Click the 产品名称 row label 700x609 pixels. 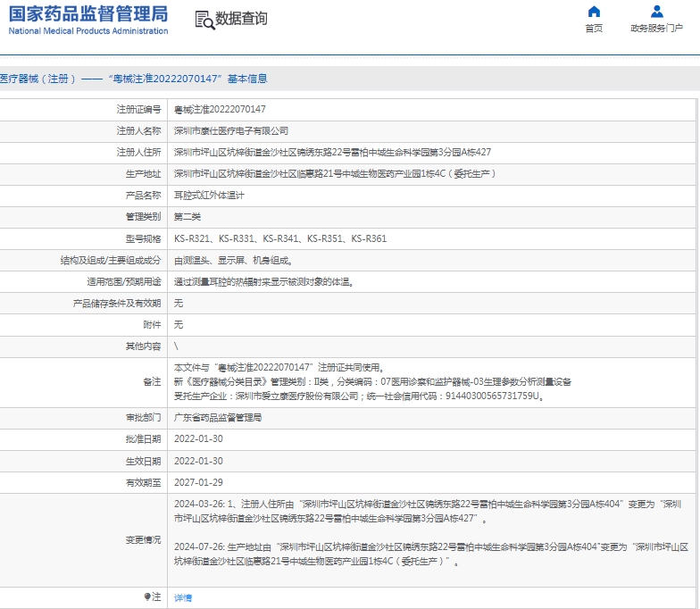coord(143,195)
